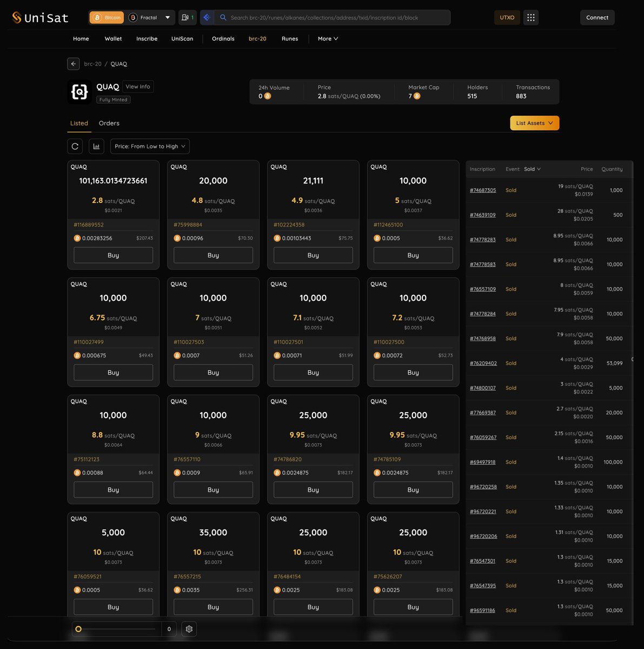The image size is (644, 649).
Task: Open the Inscribe menu item
Action: coord(147,39)
